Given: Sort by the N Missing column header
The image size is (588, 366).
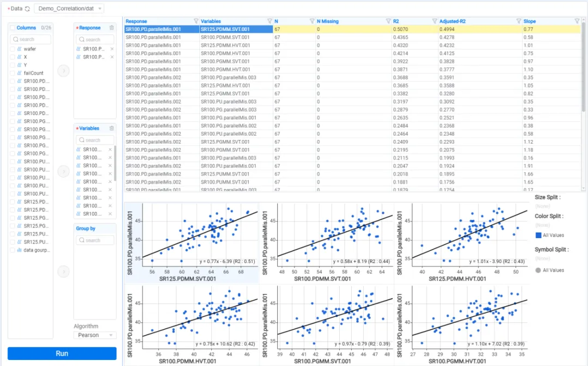Looking at the screenshot, I should (328, 21).
